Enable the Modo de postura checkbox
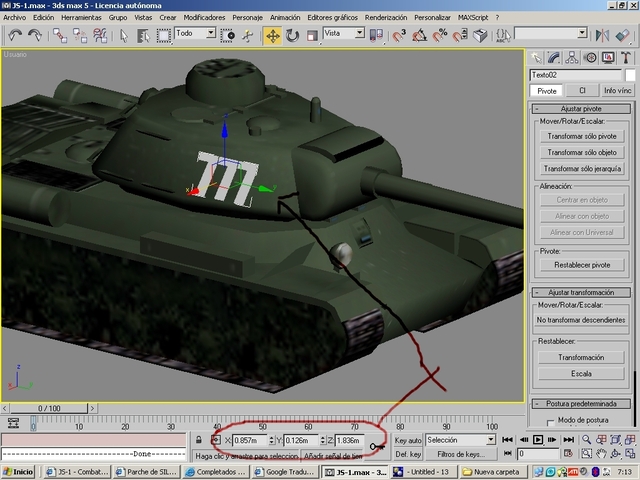 pyautogui.click(x=551, y=422)
